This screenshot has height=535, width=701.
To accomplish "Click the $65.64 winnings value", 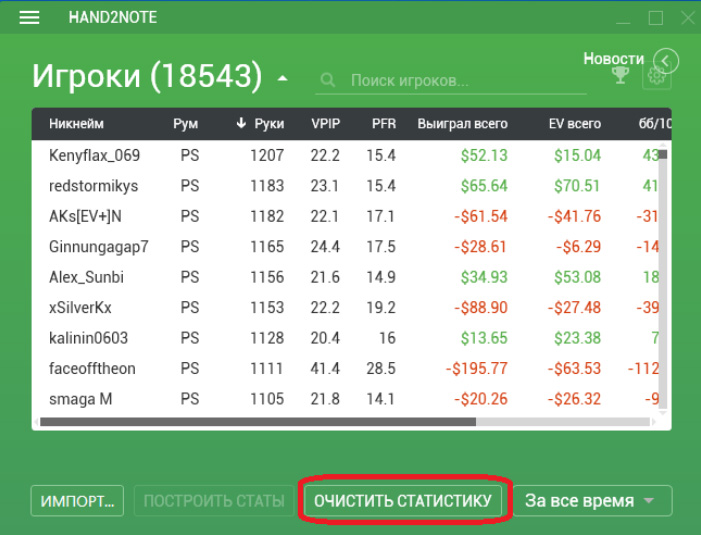I will click(x=484, y=186).
